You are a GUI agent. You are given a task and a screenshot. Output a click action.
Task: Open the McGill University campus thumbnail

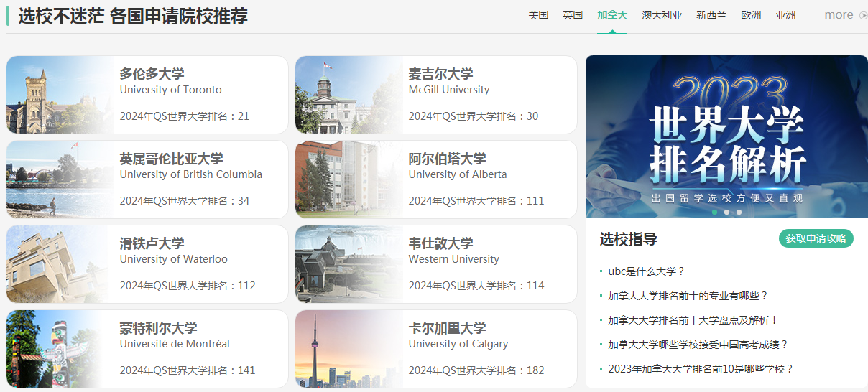point(349,95)
